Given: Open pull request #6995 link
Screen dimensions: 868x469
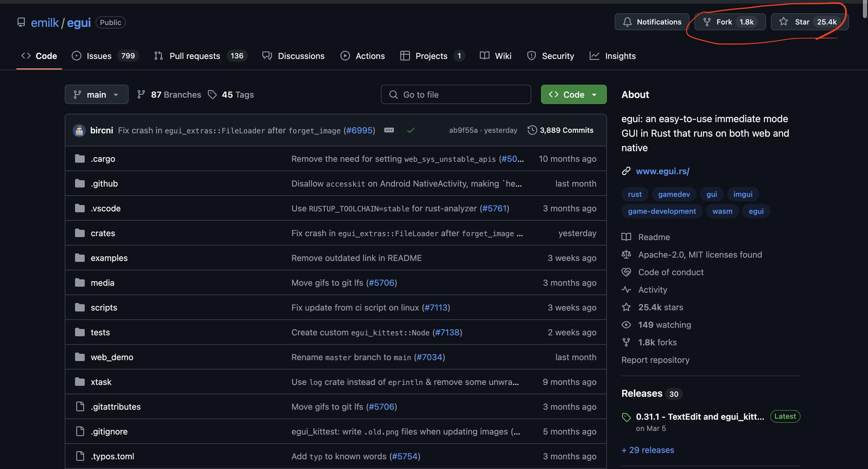Looking at the screenshot, I should [x=359, y=130].
